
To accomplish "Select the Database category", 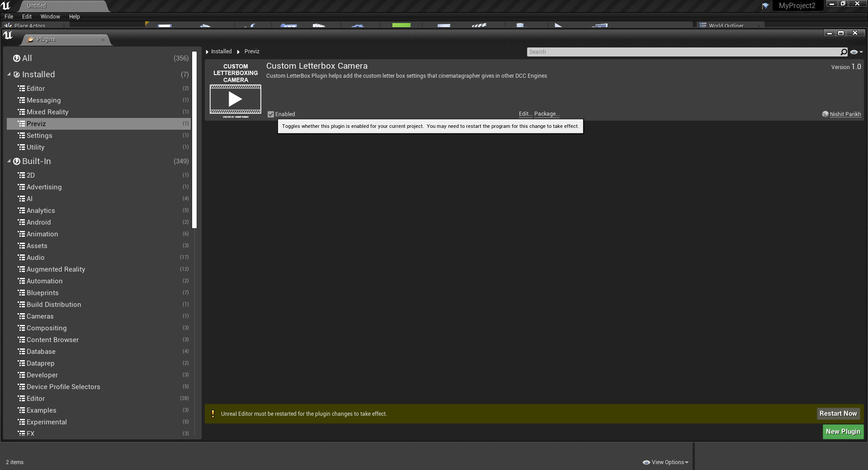I will tap(99, 352).
